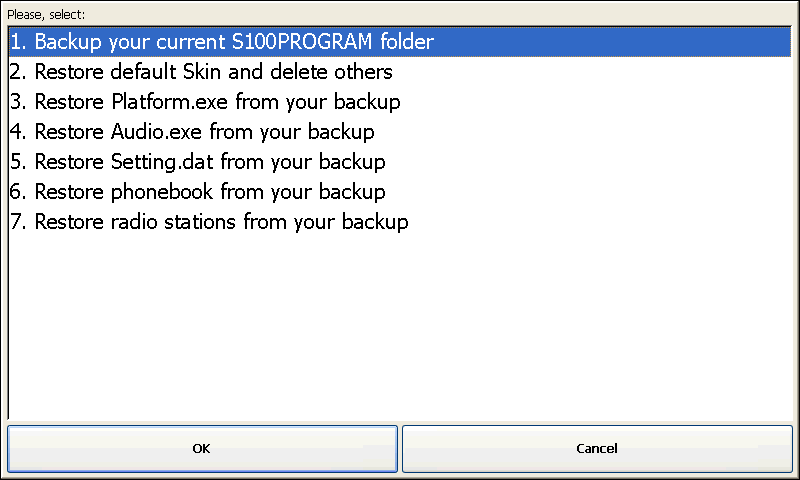The width and height of the screenshot is (800, 480).
Task: Click the Cancel button
Action: click(x=597, y=448)
